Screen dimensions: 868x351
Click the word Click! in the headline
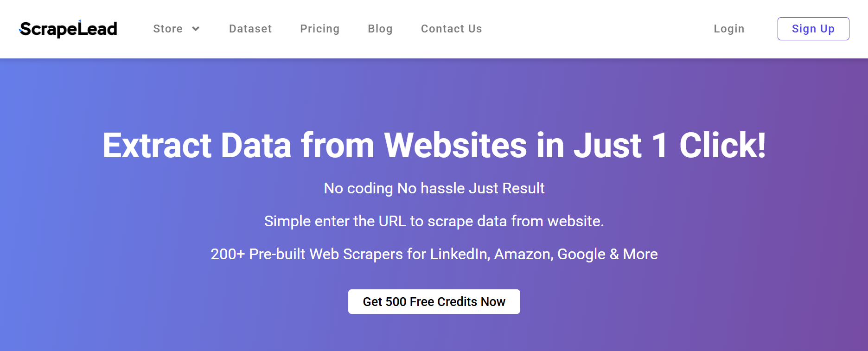pos(722,145)
